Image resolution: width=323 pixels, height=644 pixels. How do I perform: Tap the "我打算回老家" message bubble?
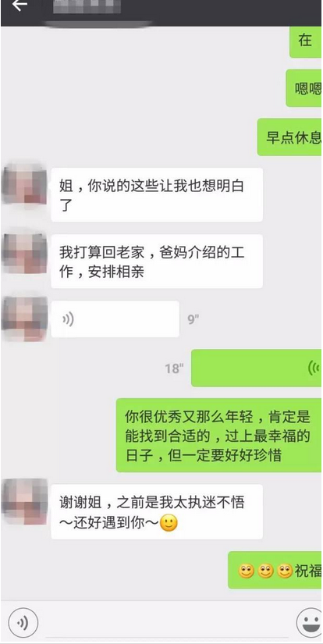pyautogui.click(x=157, y=262)
